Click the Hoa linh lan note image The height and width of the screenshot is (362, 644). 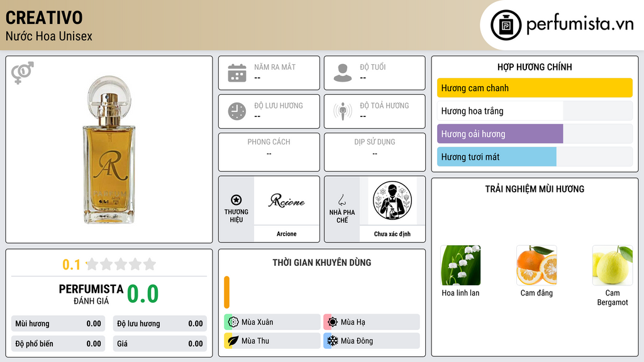click(x=460, y=265)
